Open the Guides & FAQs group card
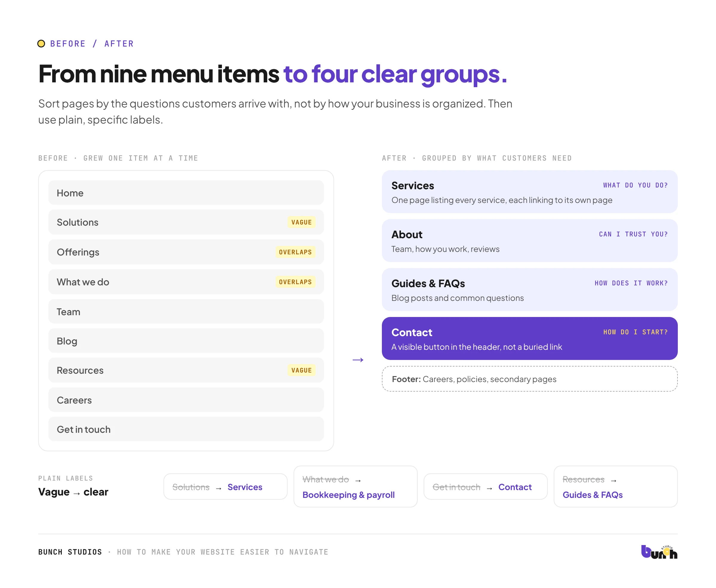 530,290
